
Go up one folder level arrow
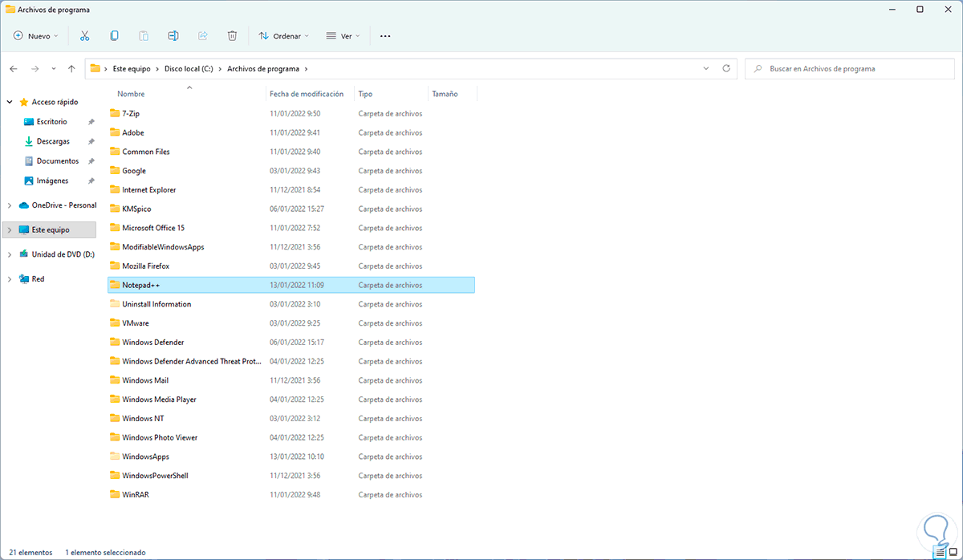click(71, 69)
